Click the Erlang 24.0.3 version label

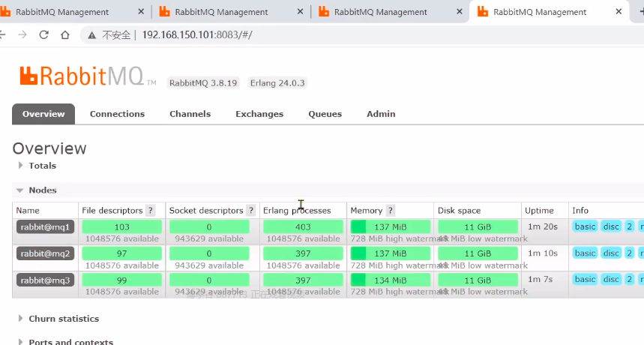[277, 83]
